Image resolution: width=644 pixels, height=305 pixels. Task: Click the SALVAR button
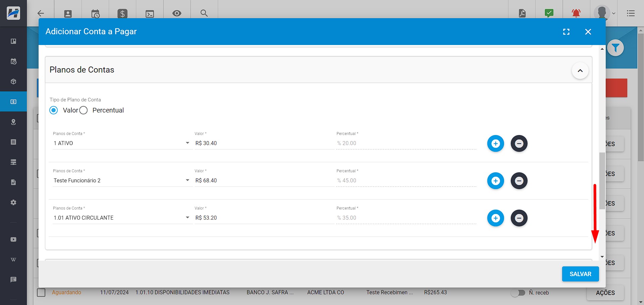580,274
